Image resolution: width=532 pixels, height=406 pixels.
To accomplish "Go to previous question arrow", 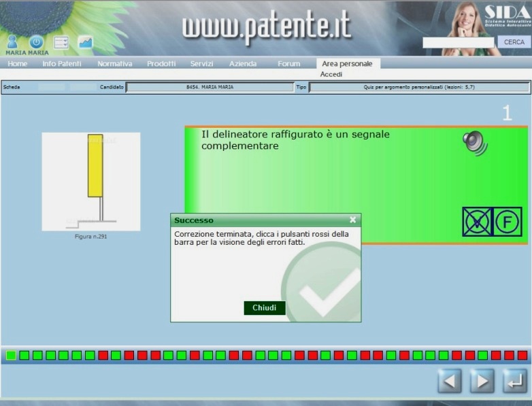I will pos(450,381).
